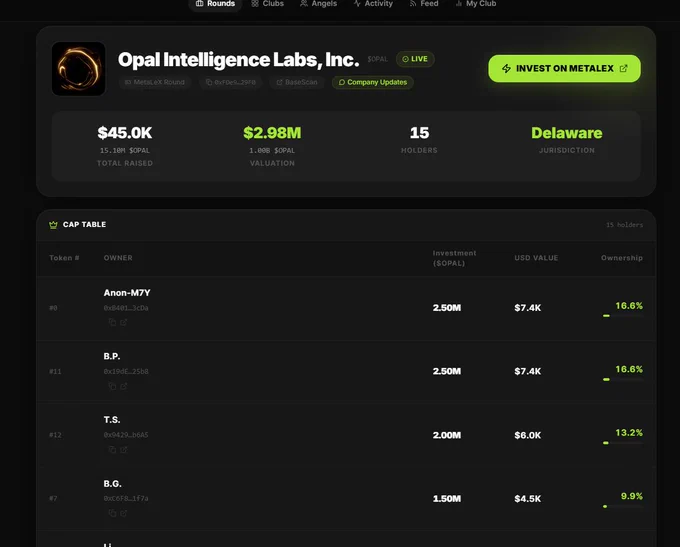Screen dimensions: 680x547
Task: Click the $45.0K total raised value
Action: click(125, 133)
